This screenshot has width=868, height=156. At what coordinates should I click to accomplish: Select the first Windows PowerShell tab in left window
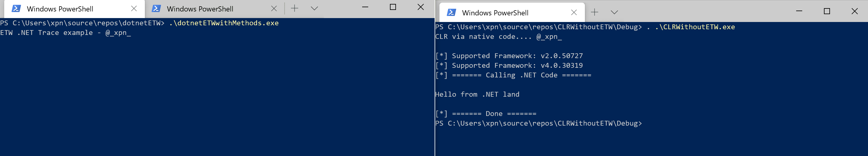72,9
